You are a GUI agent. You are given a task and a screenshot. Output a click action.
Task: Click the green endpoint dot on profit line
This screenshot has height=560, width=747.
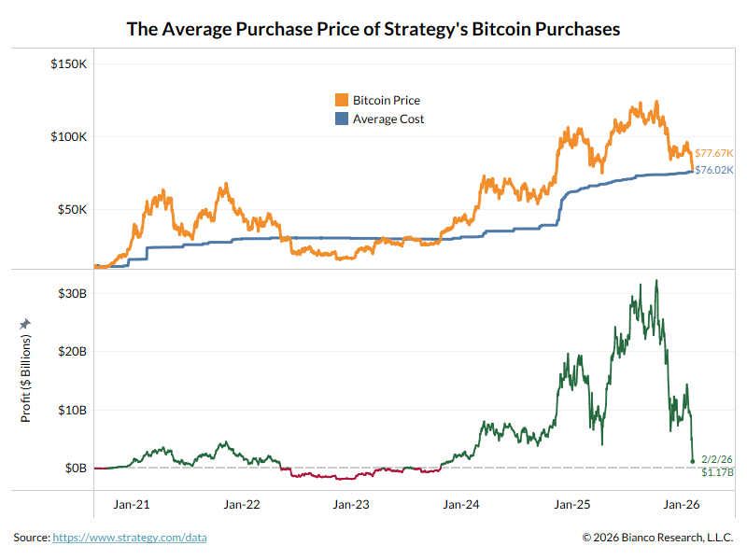click(692, 461)
